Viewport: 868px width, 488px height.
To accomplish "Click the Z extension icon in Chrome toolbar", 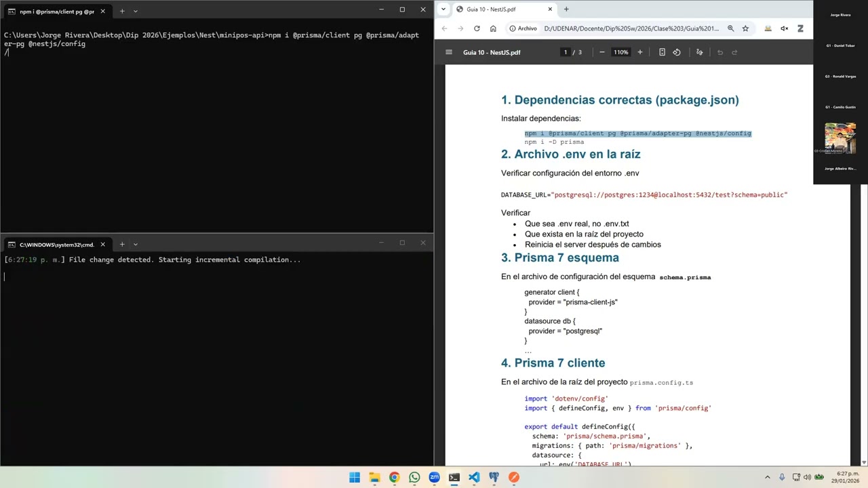I will click(800, 28).
